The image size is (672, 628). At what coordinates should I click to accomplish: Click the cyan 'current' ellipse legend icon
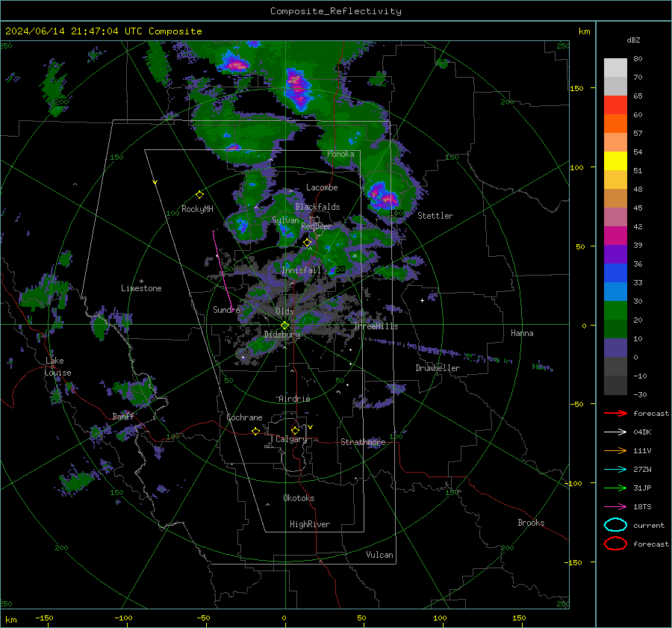pyautogui.click(x=615, y=525)
